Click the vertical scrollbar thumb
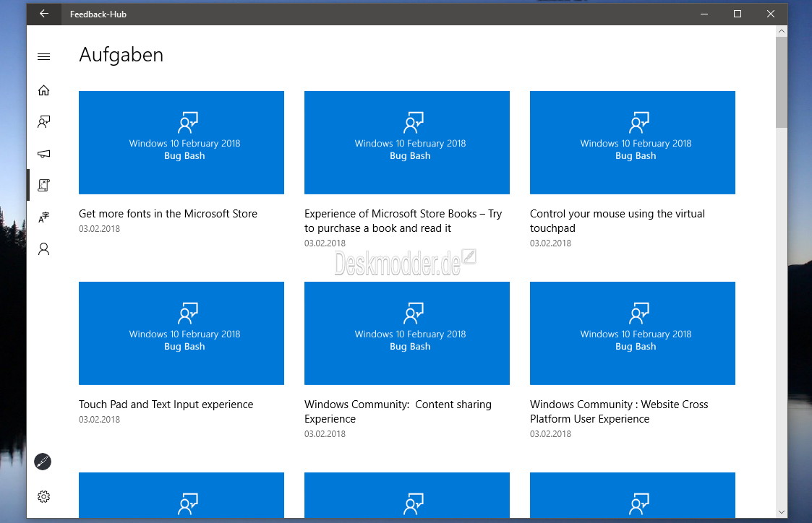812x523 pixels. 782,82
